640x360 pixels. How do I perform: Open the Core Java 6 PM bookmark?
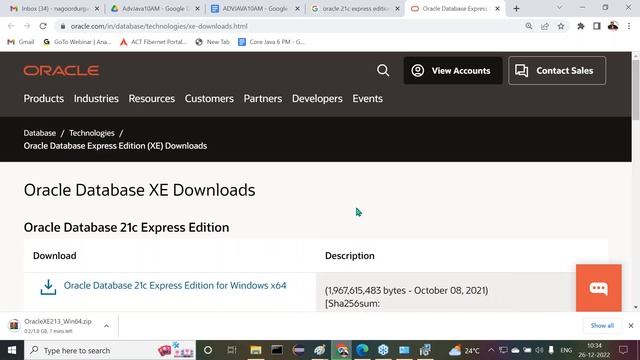coord(271,42)
